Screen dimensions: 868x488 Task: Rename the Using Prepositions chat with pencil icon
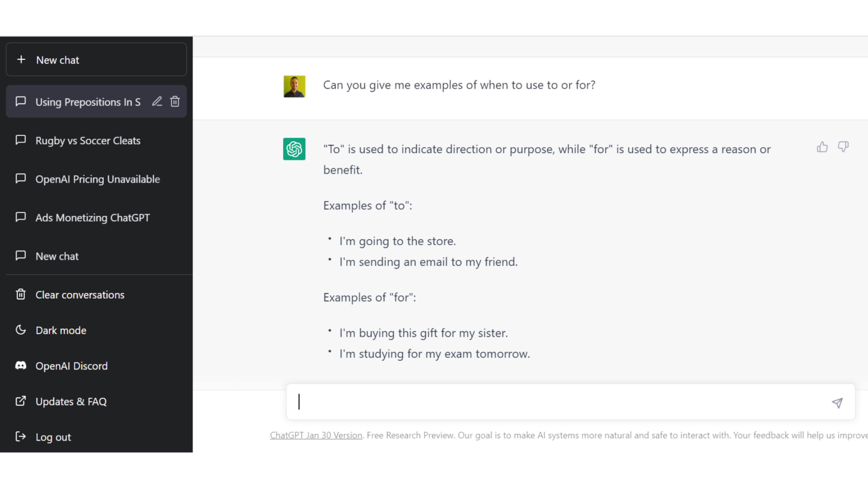pyautogui.click(x=157, y=102)
